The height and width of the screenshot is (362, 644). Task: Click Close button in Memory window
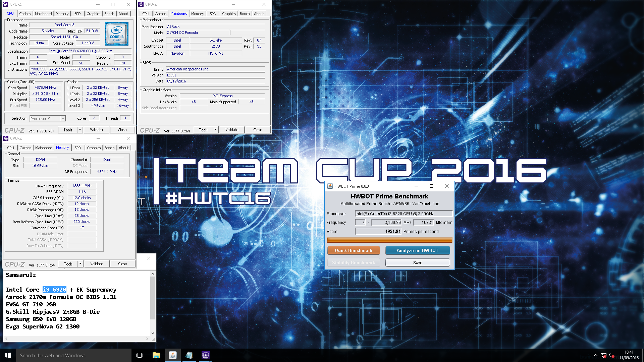coord(122,264)
